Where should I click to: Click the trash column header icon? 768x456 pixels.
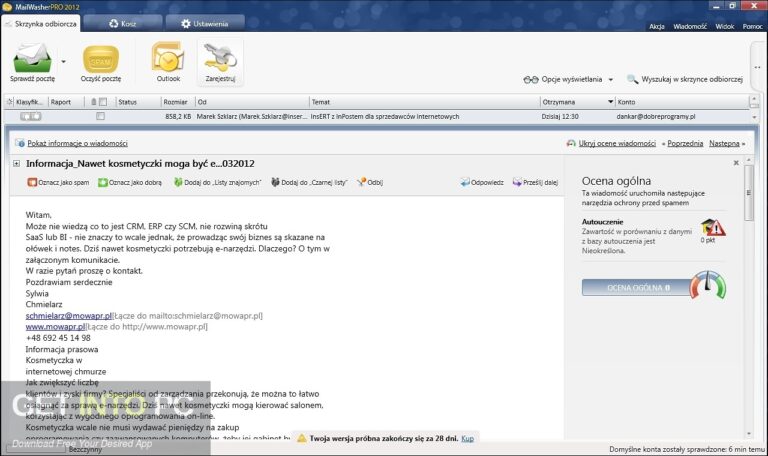tap(94, 102)
